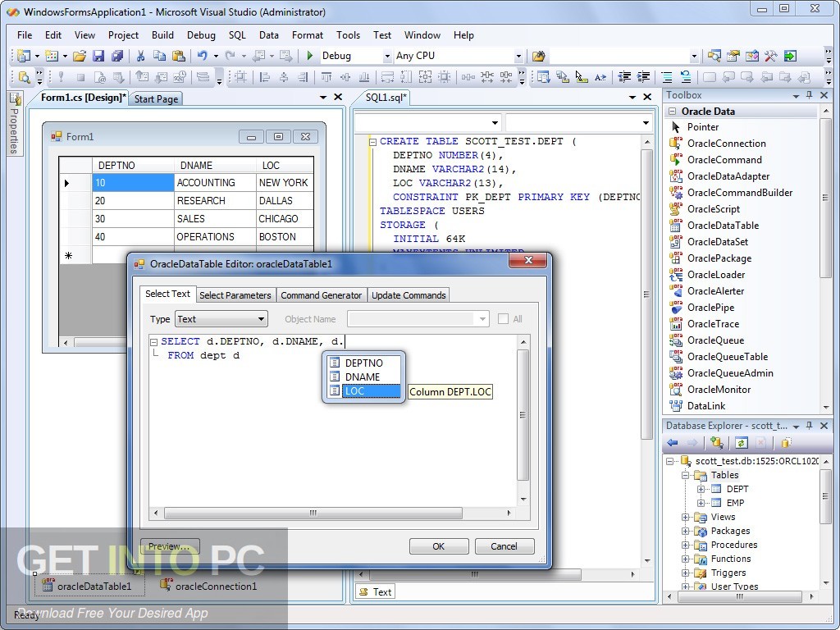This screenshot has height=630, width=840.
Task: Click the Save toolbar icon
Action: [x=98, y=56]
